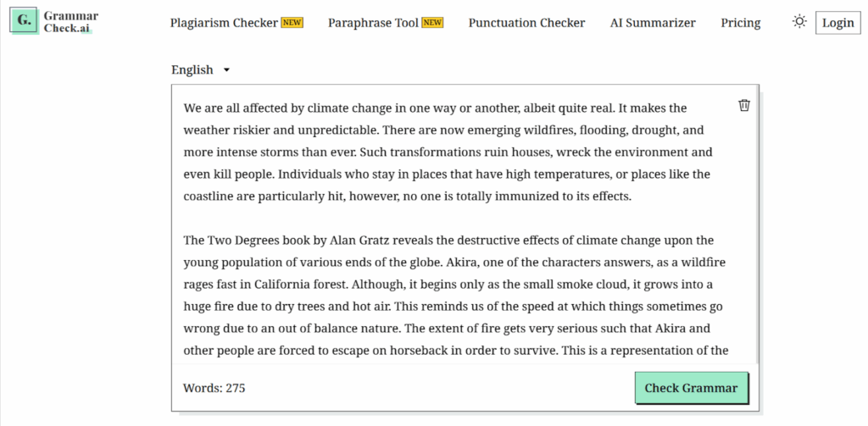Image resolution: width=868 pixels, height=426 pixels.
Task: Click the NEW badge beside Plagiarism Checker
Action: pyautogui.click(x=292, y=23)
